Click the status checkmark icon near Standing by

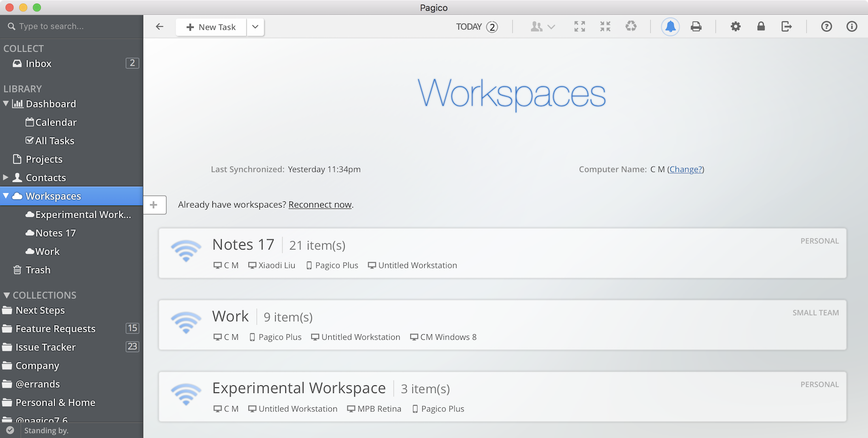tap(10, 430)
